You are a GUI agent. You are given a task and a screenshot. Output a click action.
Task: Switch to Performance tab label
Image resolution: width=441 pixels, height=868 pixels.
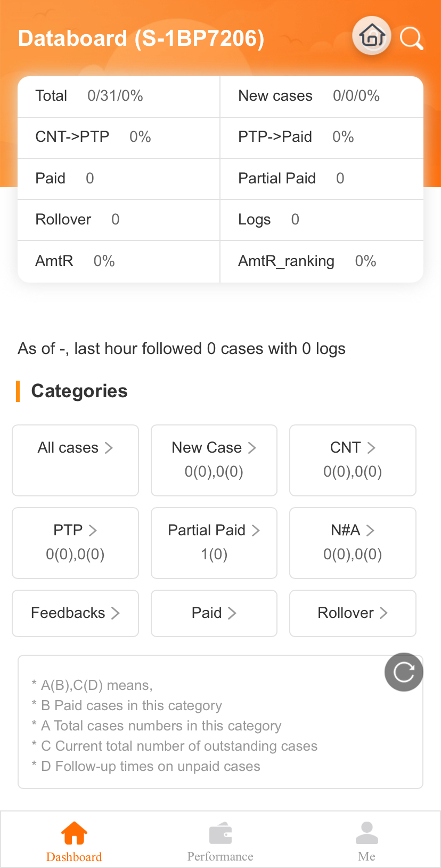220,856
